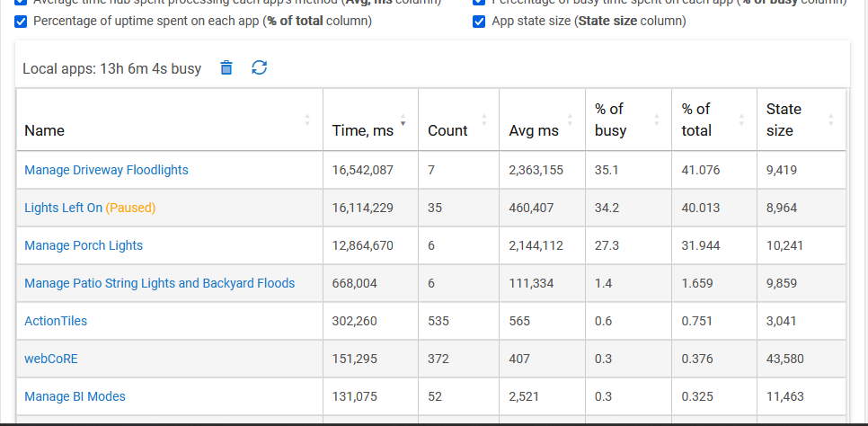This screenshot has width=868, height=426.
Task: Select the 43,580 state size cell
Action: (784, 359)
